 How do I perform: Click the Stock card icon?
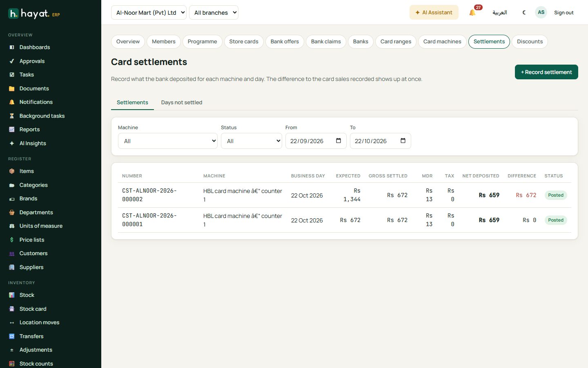[12, 309]
